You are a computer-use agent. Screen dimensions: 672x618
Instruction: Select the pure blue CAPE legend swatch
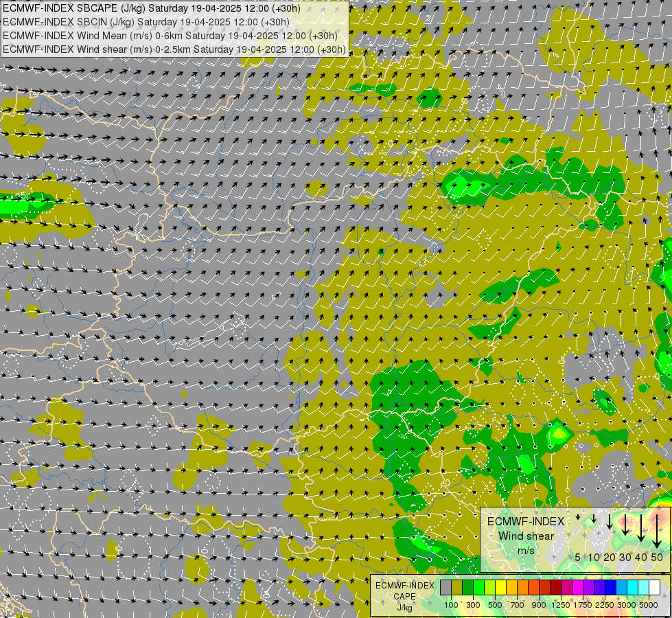[x=610, y=587]
